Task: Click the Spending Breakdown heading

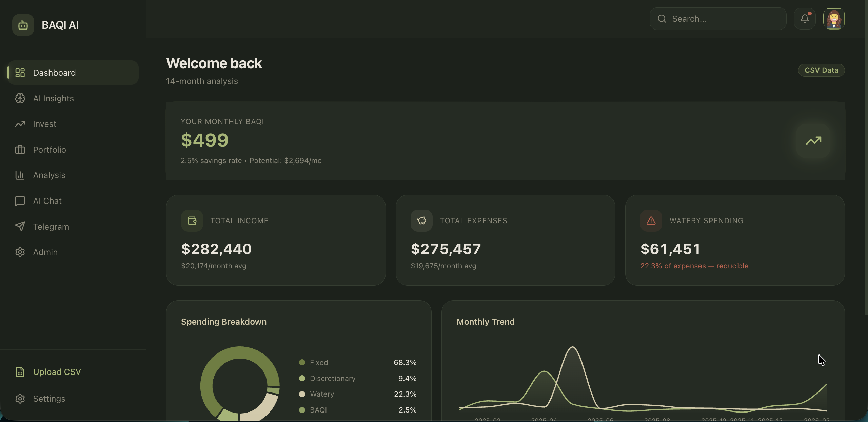Action: tap(224, 322)
